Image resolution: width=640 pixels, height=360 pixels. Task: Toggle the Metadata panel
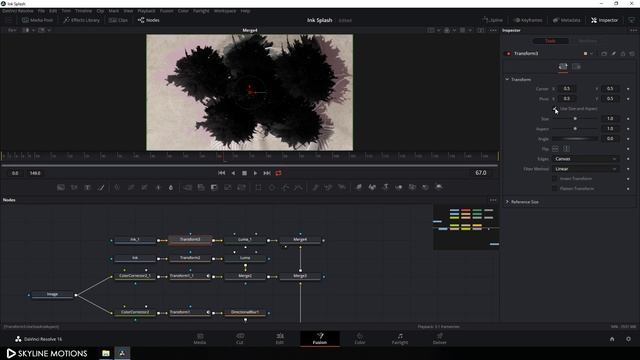coord(567,20)
